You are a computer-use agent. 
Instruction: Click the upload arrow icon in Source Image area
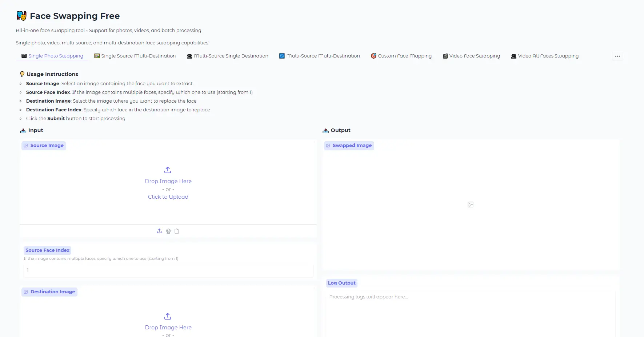168,170
